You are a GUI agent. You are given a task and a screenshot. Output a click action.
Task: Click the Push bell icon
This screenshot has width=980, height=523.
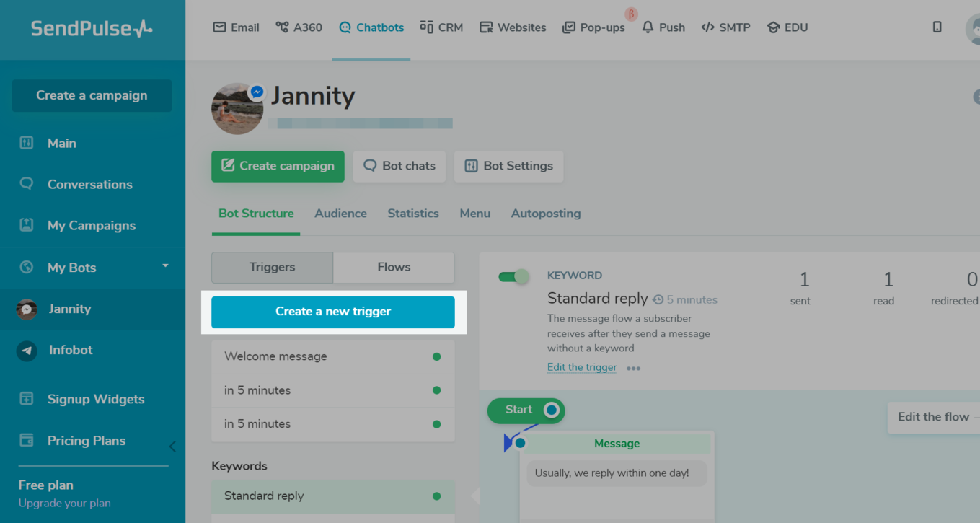648,27
